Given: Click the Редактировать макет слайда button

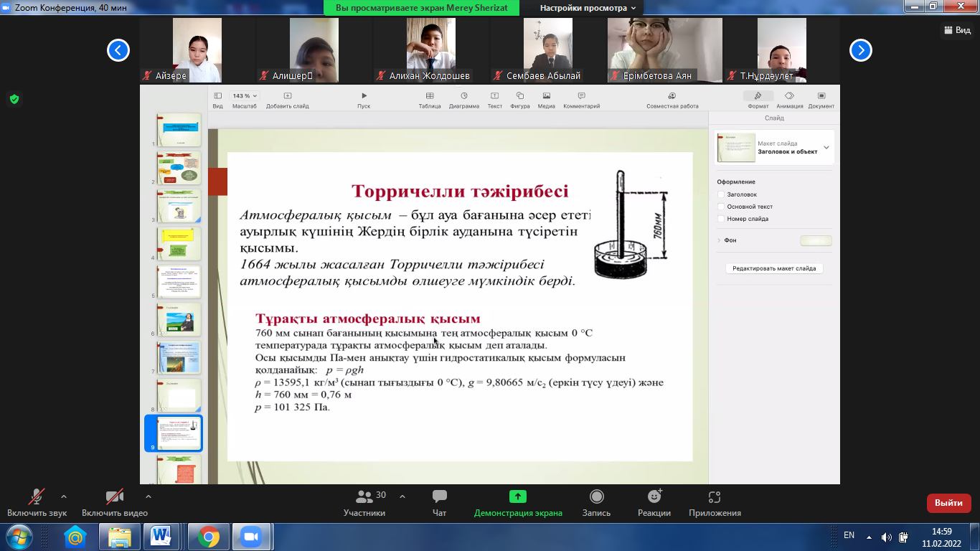Looking at the screenshot, I should (x=774, y=268).
